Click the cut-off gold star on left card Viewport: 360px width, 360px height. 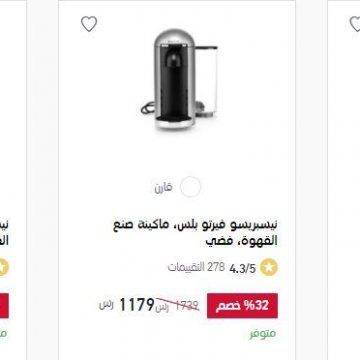(4, 268)
